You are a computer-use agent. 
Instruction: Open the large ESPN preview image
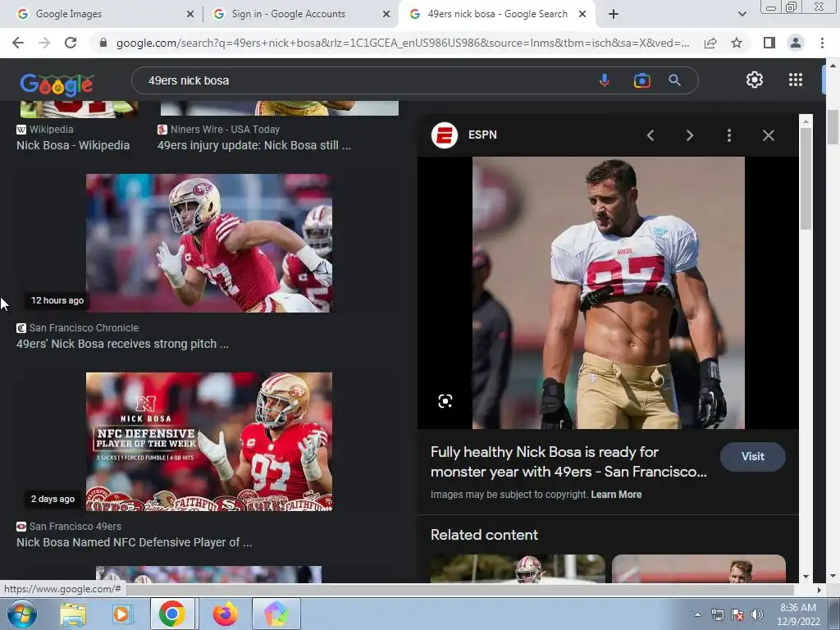click(608, 293)
